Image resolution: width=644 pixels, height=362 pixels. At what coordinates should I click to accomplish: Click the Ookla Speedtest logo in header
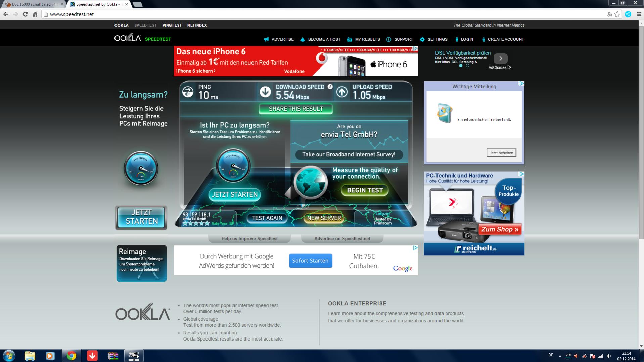[x=143, y=38]
